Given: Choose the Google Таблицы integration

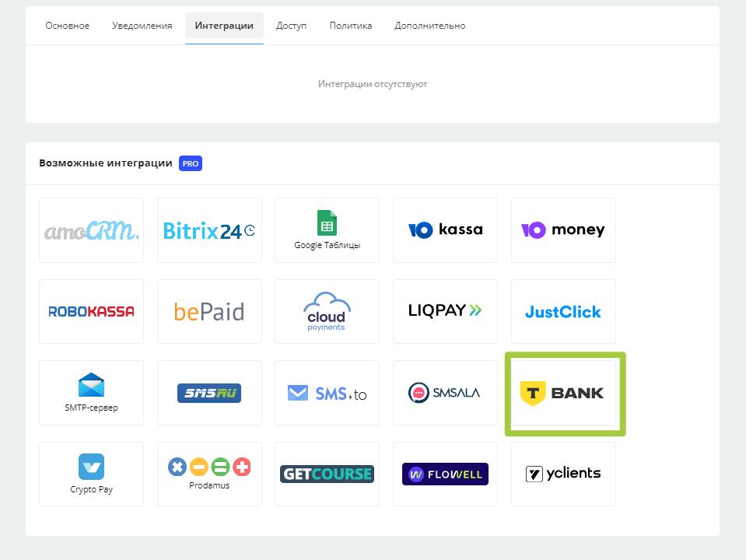Looking at the screenshot, I should (327, 230).
